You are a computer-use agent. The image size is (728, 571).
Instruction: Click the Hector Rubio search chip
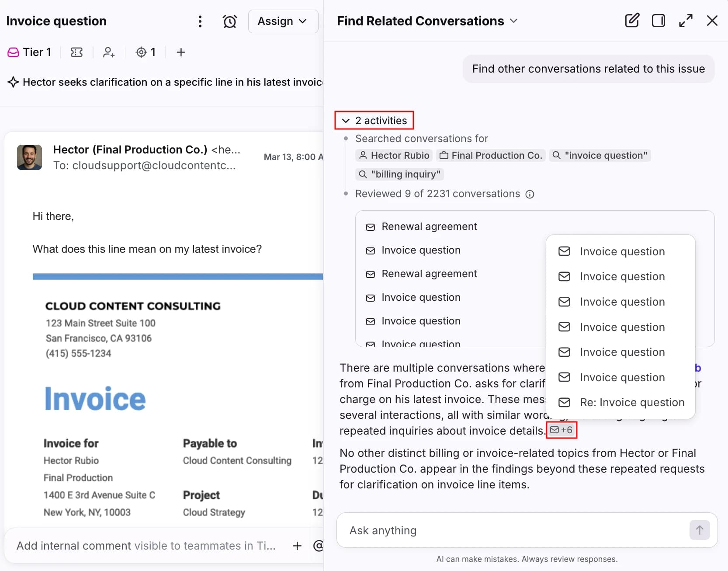[394, 156]
